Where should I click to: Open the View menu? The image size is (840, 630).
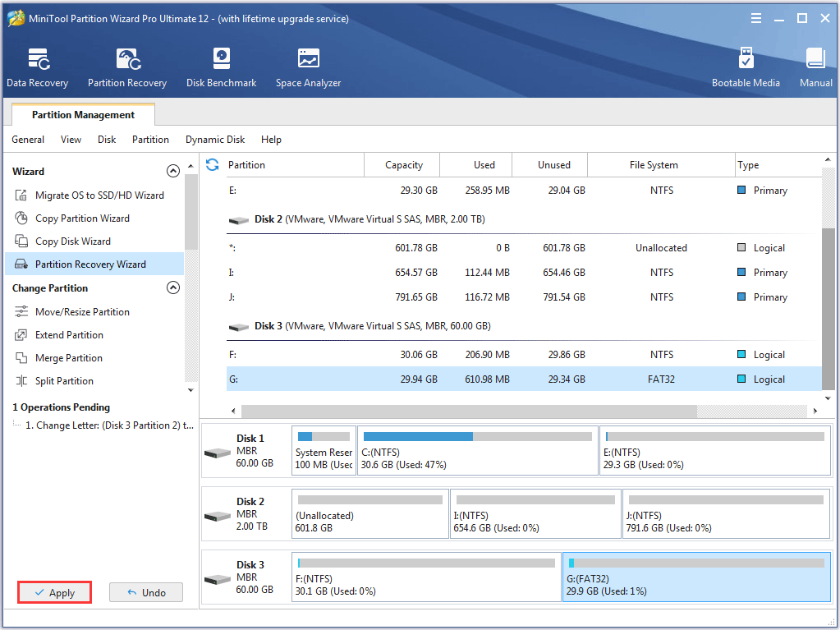[71, 140]
